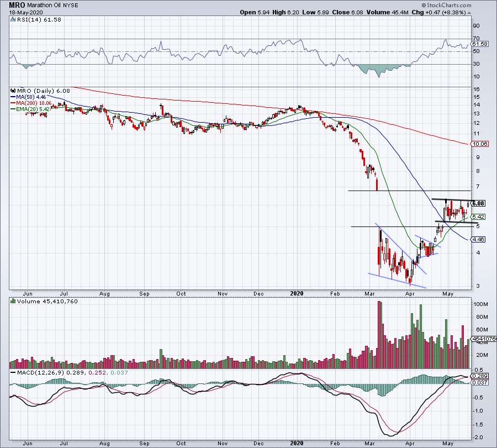Click the 4.46 MA(50) price tag
The image size is (497, 448).
point(478,239)
